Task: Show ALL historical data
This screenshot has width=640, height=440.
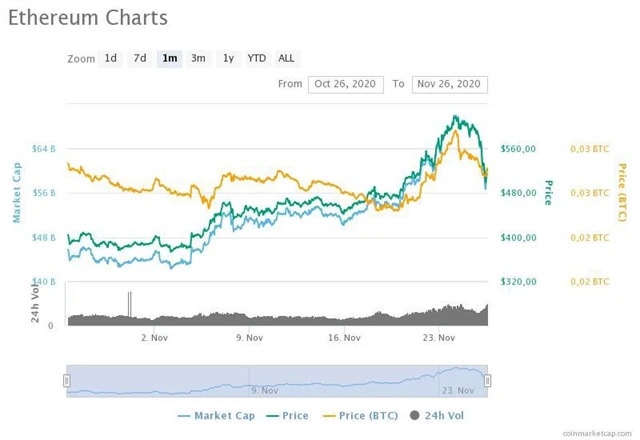Action: [x=286, y=58]
